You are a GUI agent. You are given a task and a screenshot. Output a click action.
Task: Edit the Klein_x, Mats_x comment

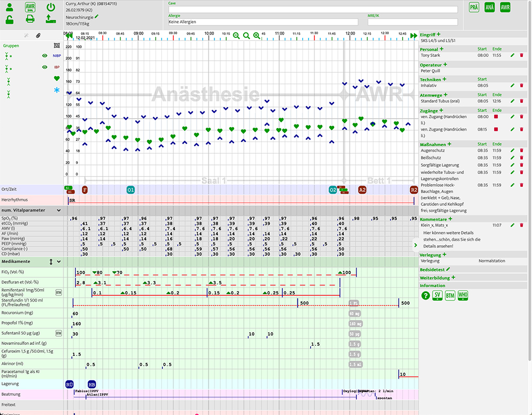(x=512, y=225)
